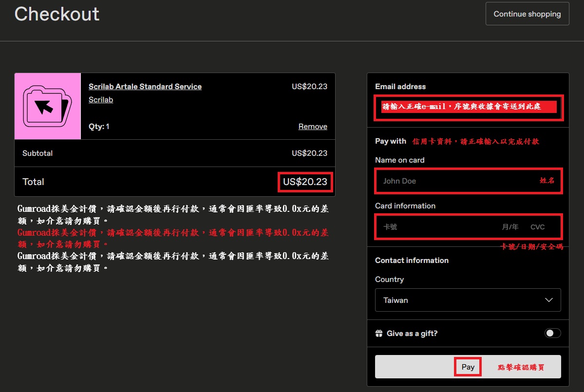Remove the item from the cart
584x392 pixels.
click(x=313, y=127)
